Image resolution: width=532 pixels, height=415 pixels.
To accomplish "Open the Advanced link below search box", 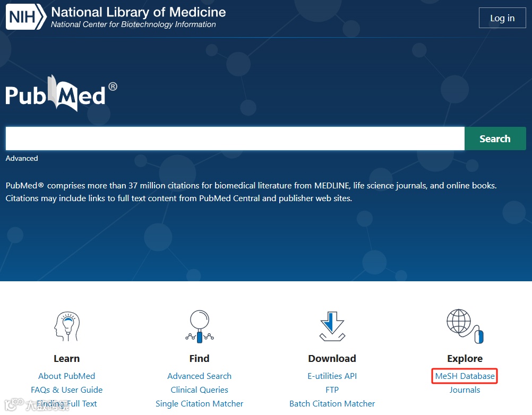I will click(x=22, y=158).
